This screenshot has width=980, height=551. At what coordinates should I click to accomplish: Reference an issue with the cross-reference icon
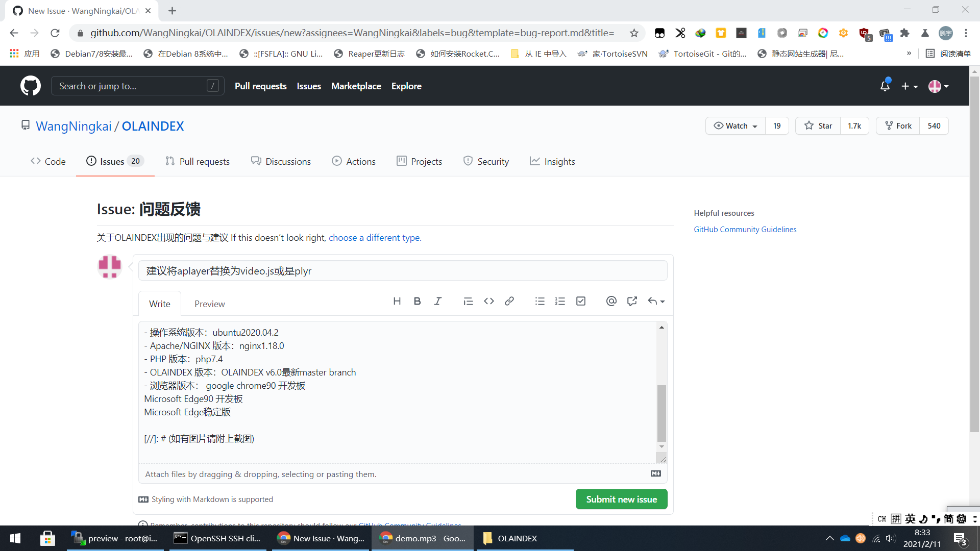[632, 301]
